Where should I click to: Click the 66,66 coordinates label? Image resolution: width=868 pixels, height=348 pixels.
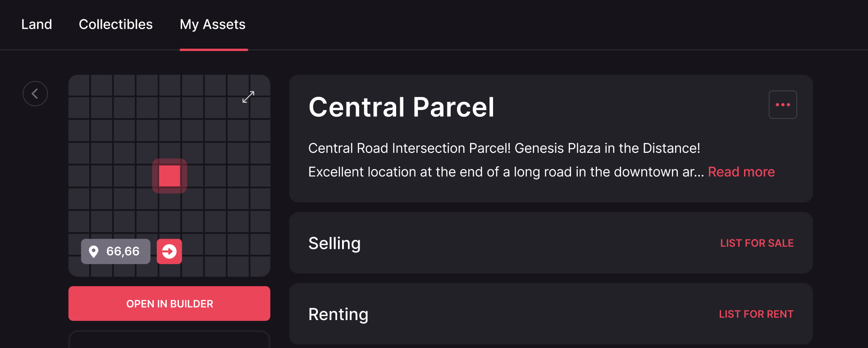[x=123, y=252]
